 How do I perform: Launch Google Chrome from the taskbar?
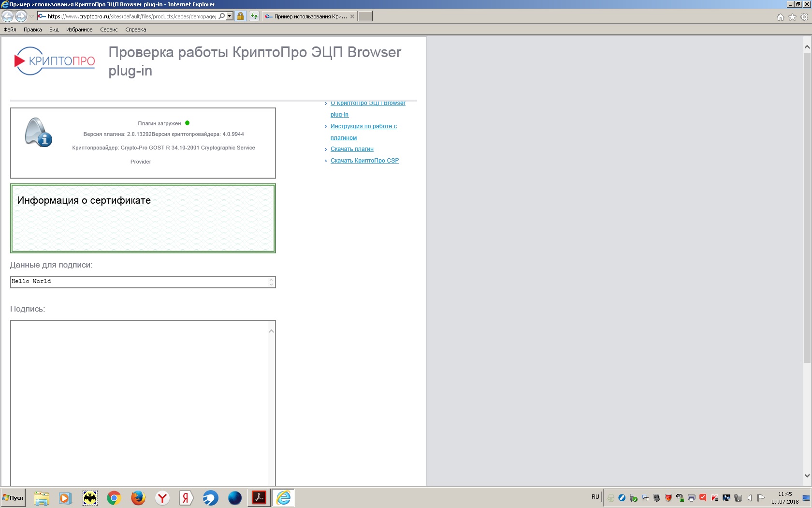pos(114,498)
